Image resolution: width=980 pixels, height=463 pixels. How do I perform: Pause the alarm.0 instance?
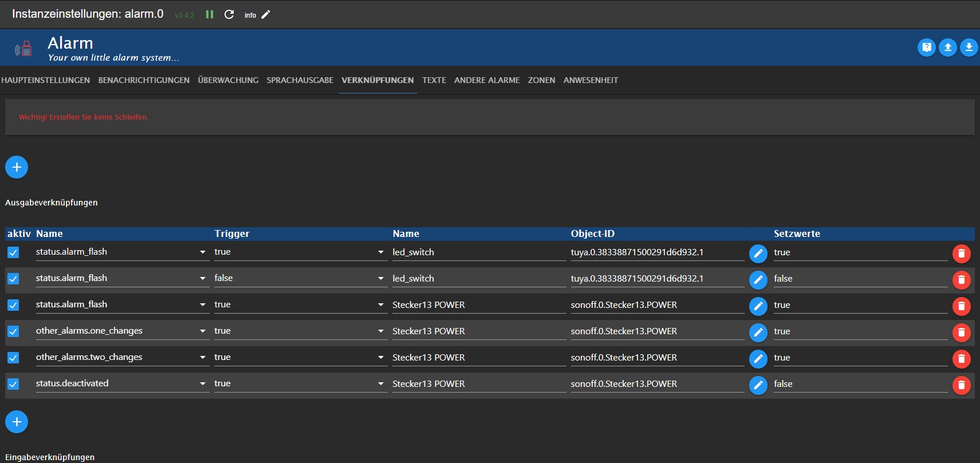(210, 14)
